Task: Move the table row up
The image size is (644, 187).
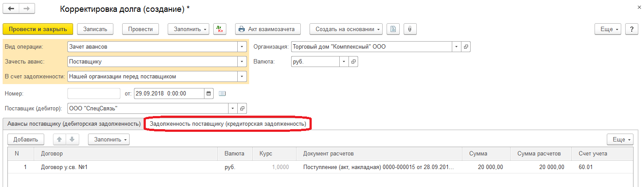Action: (59, 139)
